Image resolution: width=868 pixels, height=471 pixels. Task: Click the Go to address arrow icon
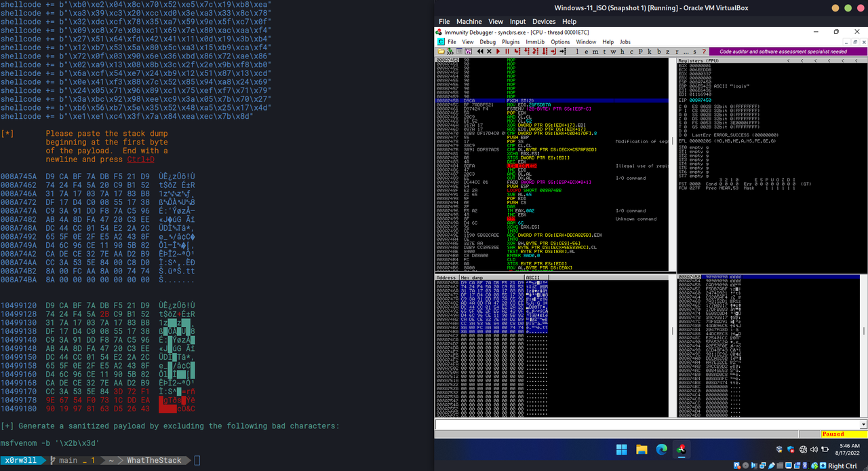pyautogui.click(x=563, y=52)
